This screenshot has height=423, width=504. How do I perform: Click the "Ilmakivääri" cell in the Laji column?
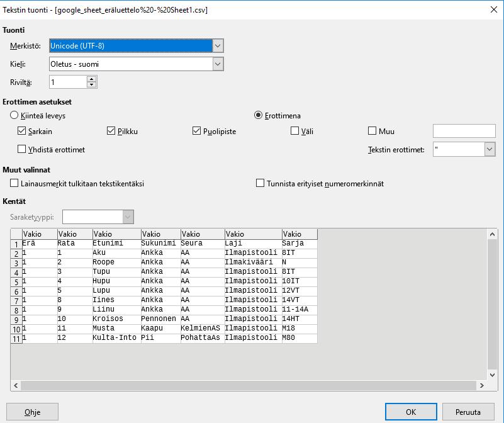point(254,262)
